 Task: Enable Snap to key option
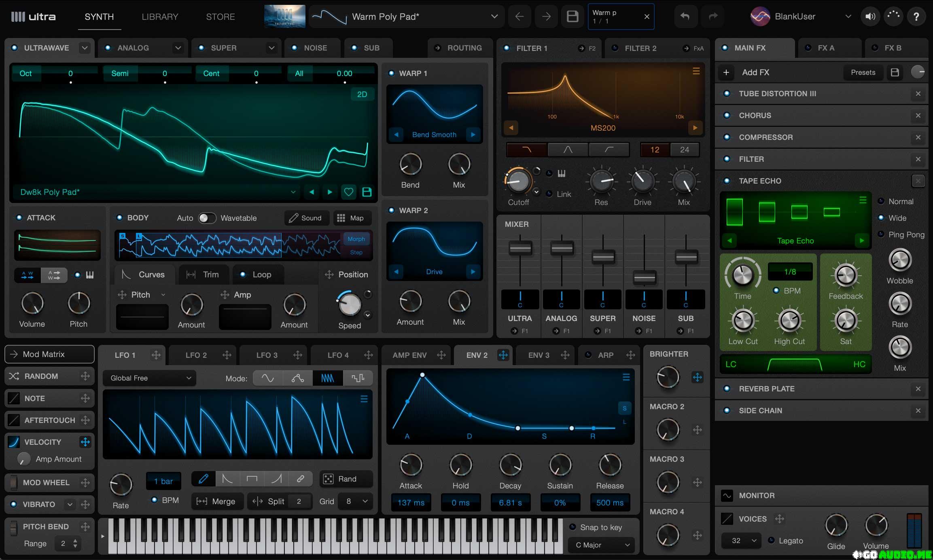(573, 527)
